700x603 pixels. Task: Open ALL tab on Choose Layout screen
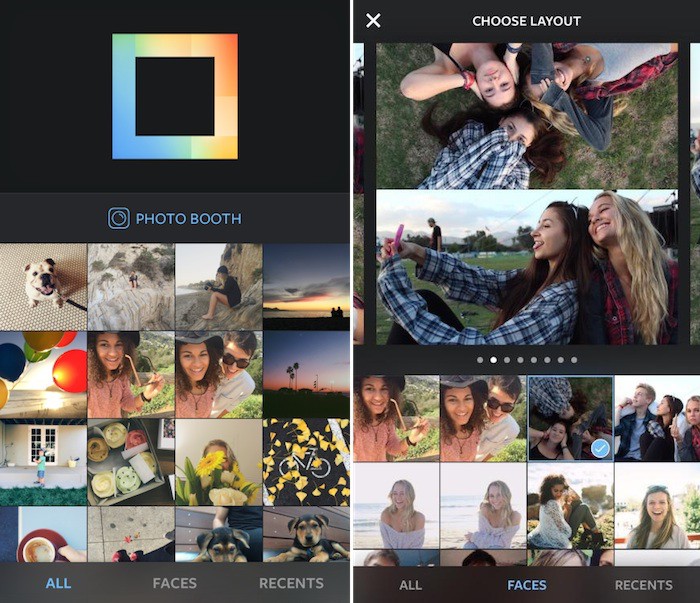click(x=411, y=585)
